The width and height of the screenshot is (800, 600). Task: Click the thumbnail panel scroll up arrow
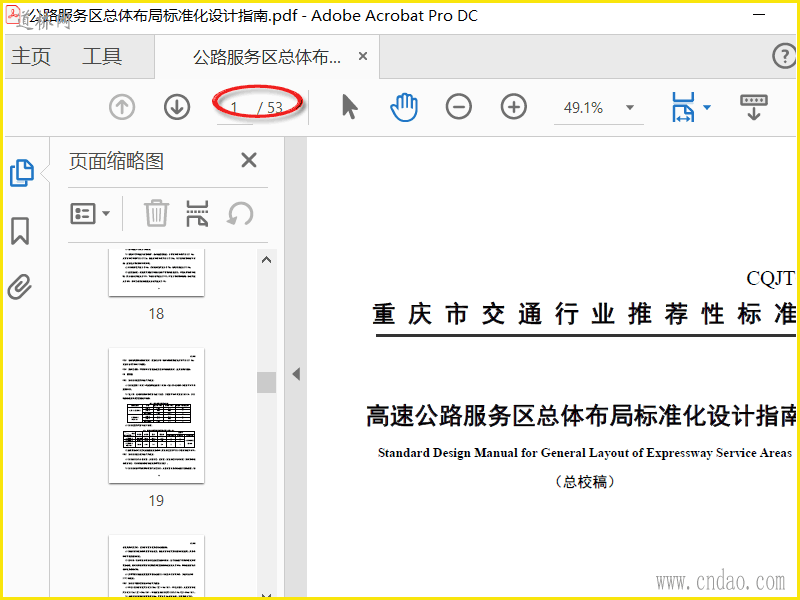pyautogui.click(x=266, y=260)
